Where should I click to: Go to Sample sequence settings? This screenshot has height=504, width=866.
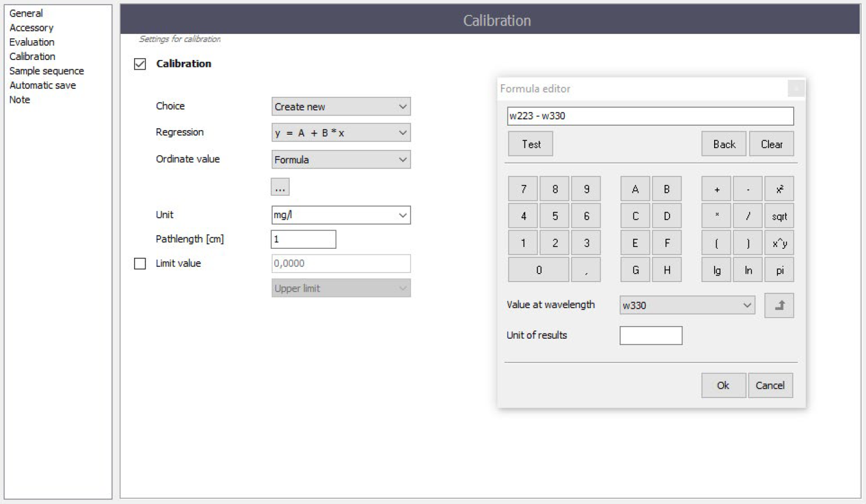click(47, 71)
